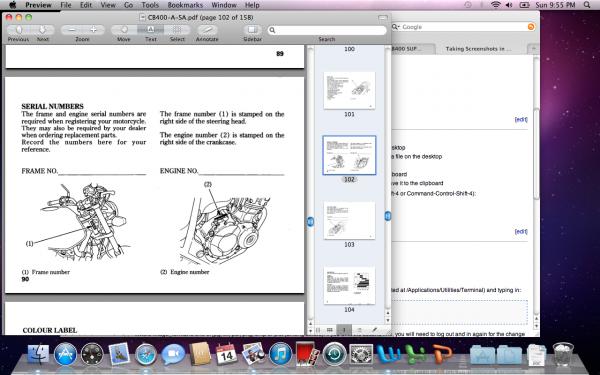The image size is (600, 375).
Task: Zoom out with the minus button
Action: pos(72,30)
